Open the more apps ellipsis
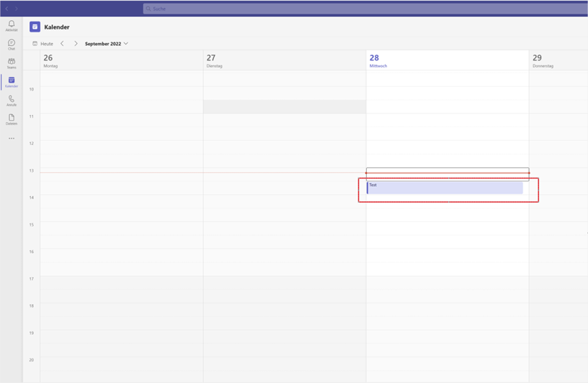The height and width of the screenshot is (383, 588). point(11,139)
